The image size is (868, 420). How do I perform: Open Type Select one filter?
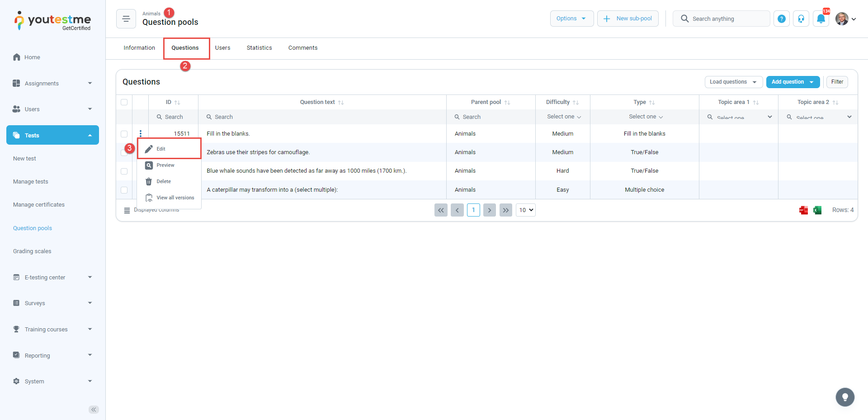click(645, 117)
